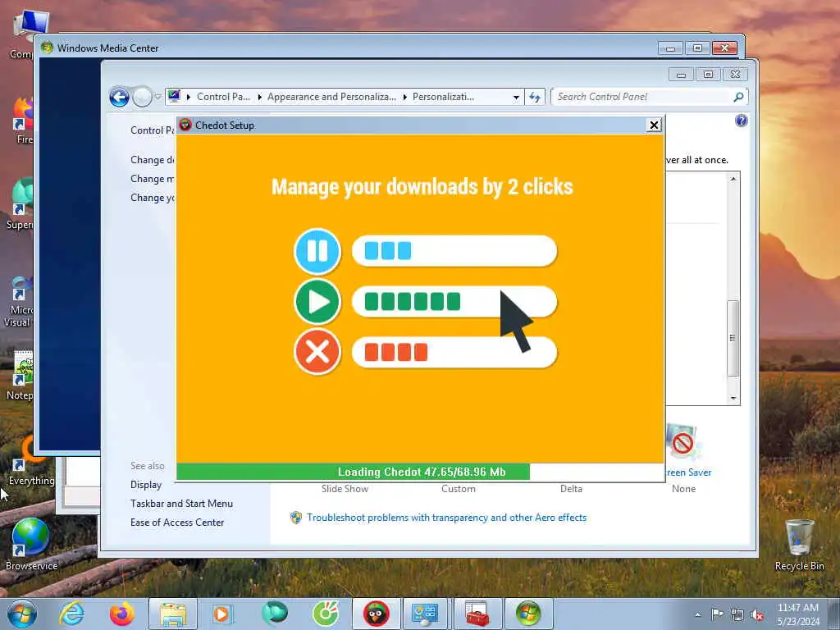Click the muted volume tray icon
Screen dimensions: 840x630
[x=757, y=614]
